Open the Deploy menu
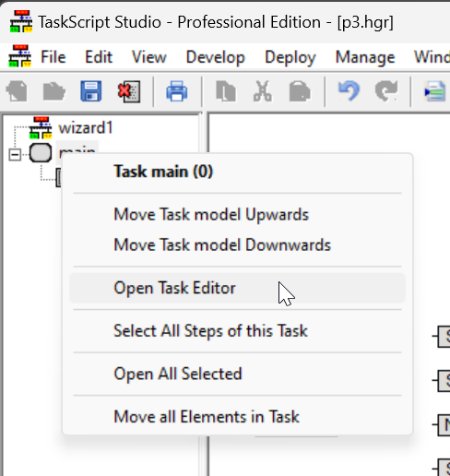Image resolution: width=450 pixels, height=476 pixels. [290, 57]
